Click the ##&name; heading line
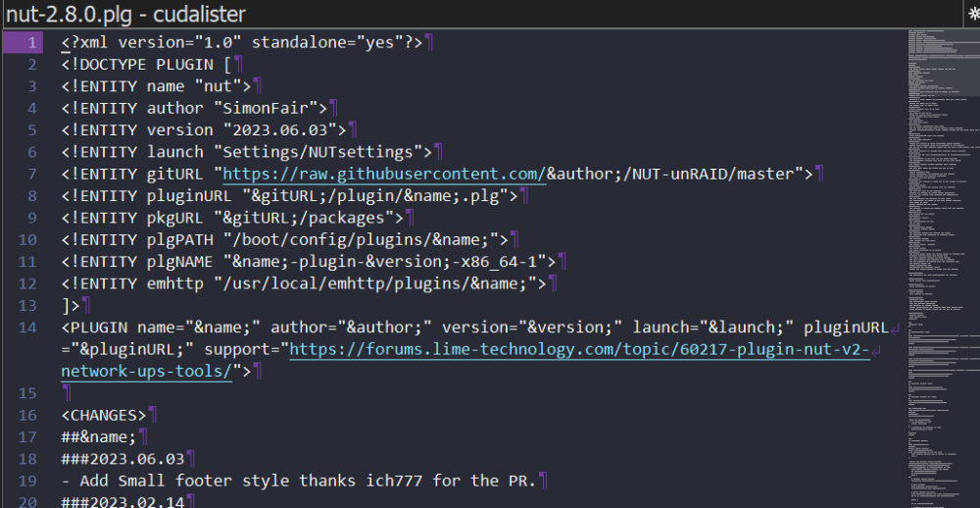The image size is (980, 508). pos(99,436)
